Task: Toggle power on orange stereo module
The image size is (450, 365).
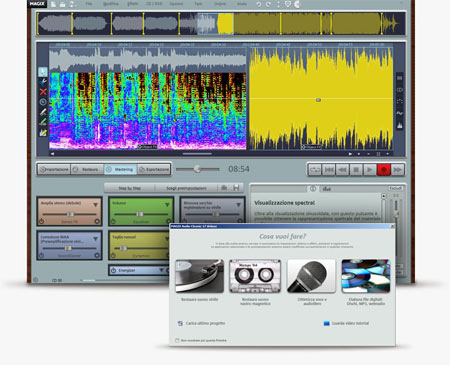Action: click(x=41, y=221)
